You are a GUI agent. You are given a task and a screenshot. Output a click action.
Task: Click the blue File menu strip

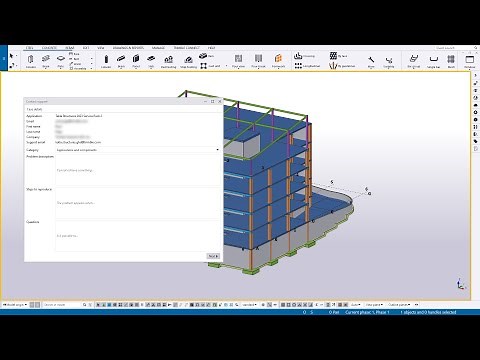point(4,58)
